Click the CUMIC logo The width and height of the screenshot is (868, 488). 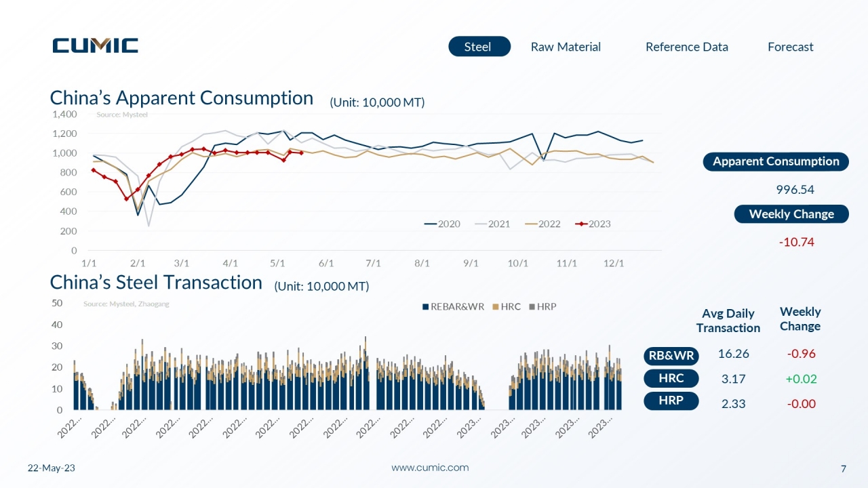pyautogui.click(x=96, y=45)
